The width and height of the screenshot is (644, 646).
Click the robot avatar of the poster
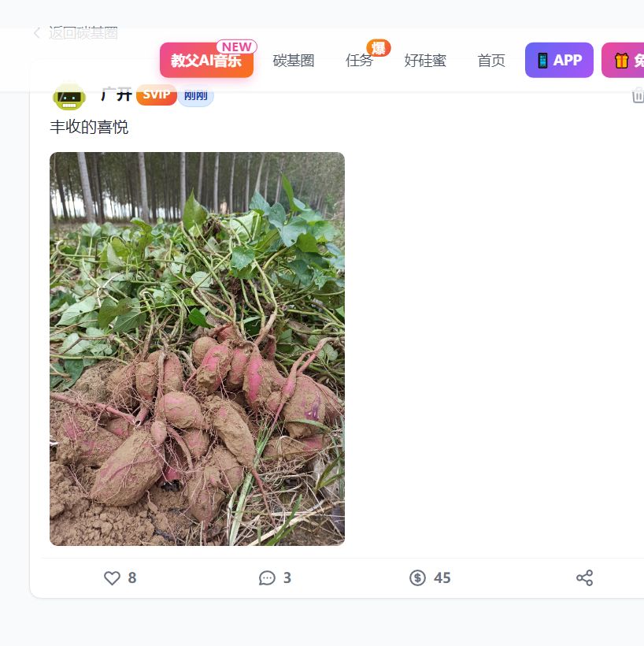pos(69,97)
